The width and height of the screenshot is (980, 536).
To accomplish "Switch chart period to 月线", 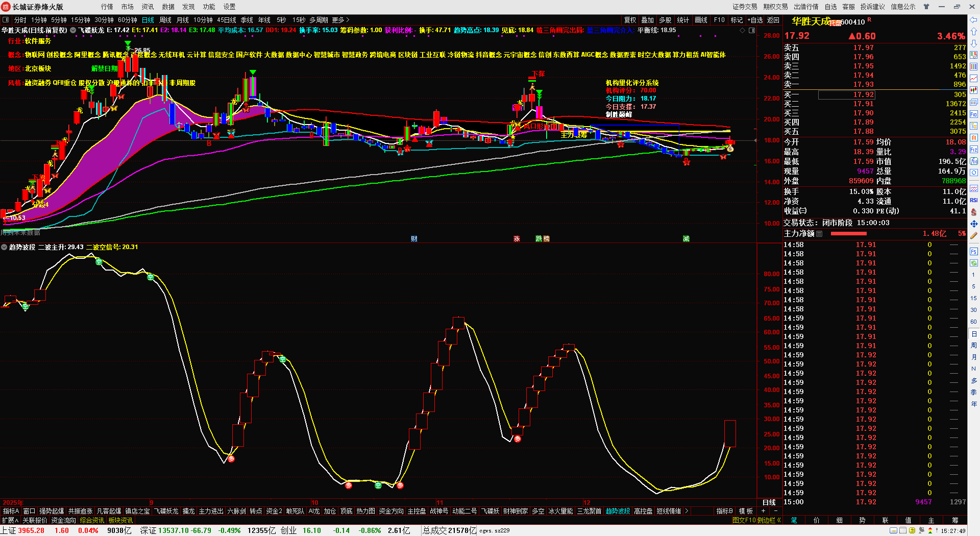I will click(x=183, y=20).
